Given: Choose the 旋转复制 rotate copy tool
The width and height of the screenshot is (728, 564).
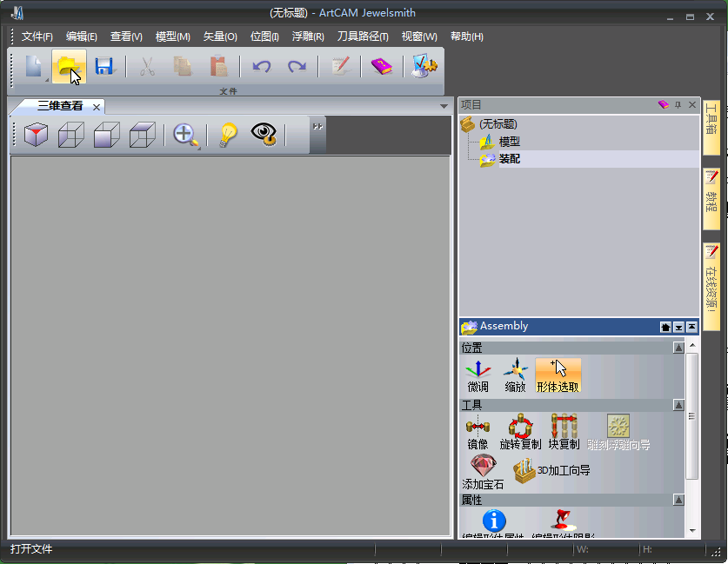Looking at the screenshot, I should pos(520,430).
